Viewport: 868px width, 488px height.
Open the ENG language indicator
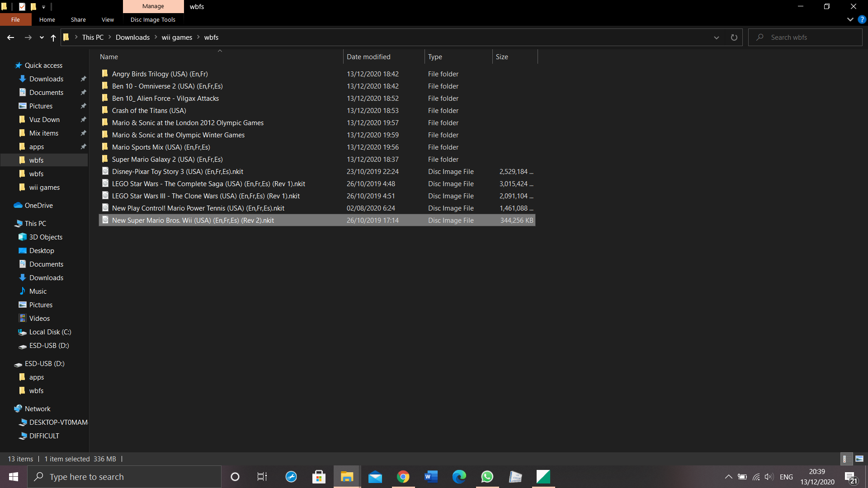[x=786, y=477]
